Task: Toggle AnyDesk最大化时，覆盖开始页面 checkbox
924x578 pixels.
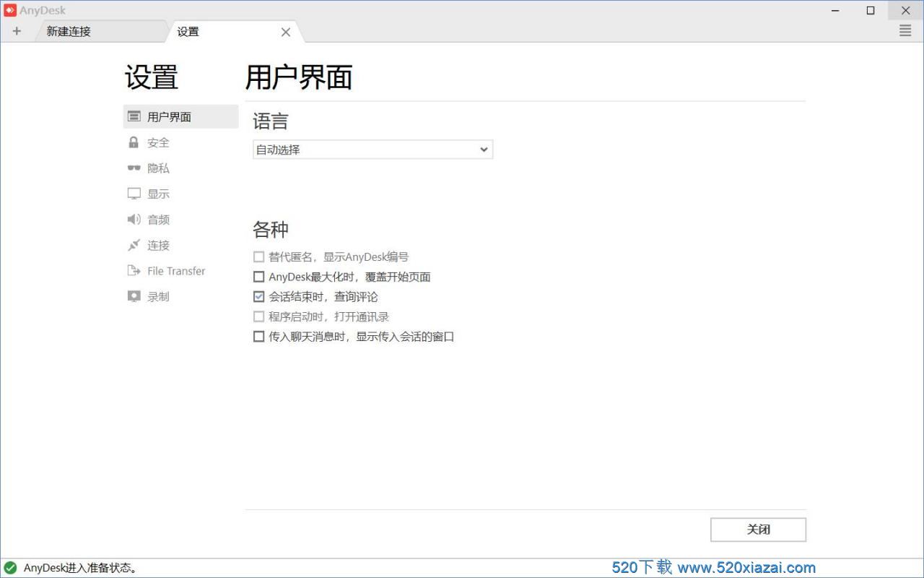Action: point(258,277)
